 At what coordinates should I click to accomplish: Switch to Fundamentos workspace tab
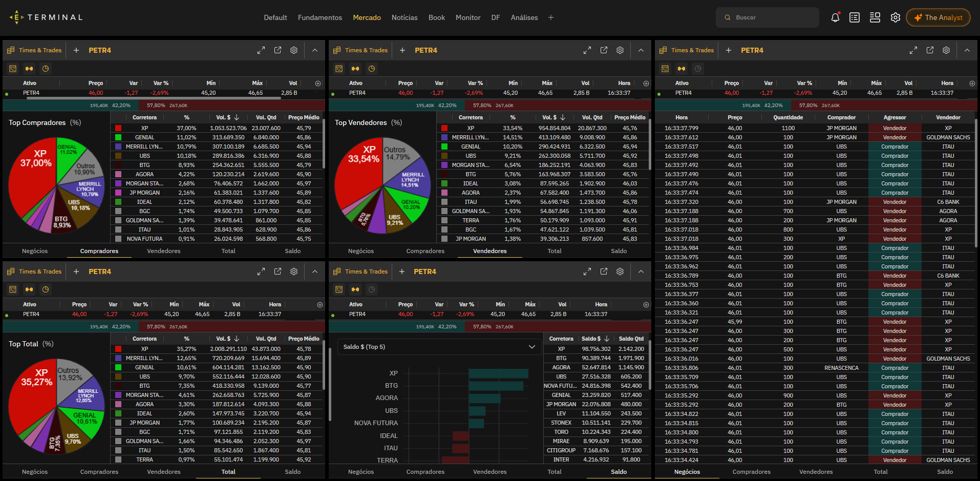320,17
